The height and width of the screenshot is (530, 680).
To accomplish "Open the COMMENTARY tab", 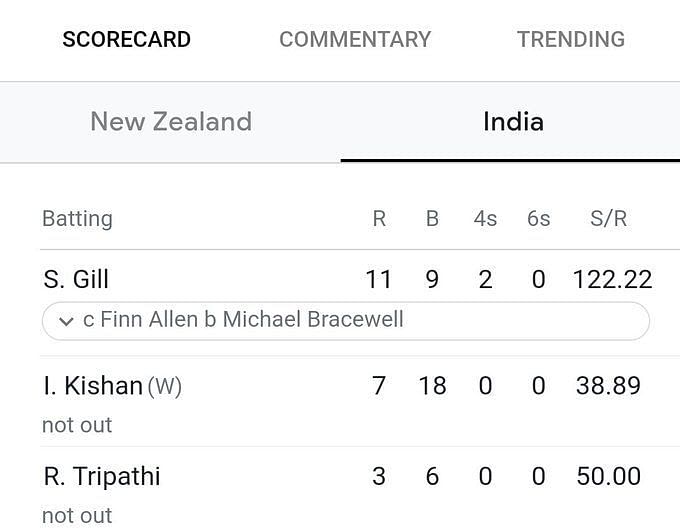I will (355, 39).
